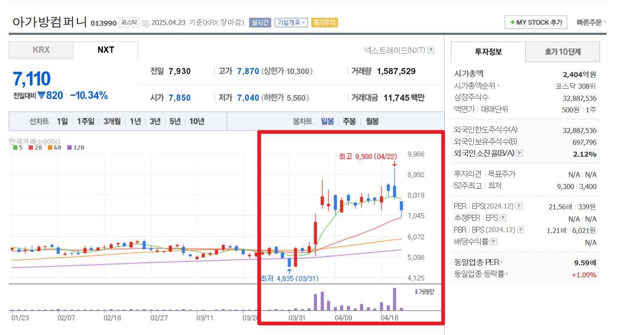This screenshot has height=335, width=644.
Task: Click the 외국인보유주식수 value 697,796
Action: 585,142
